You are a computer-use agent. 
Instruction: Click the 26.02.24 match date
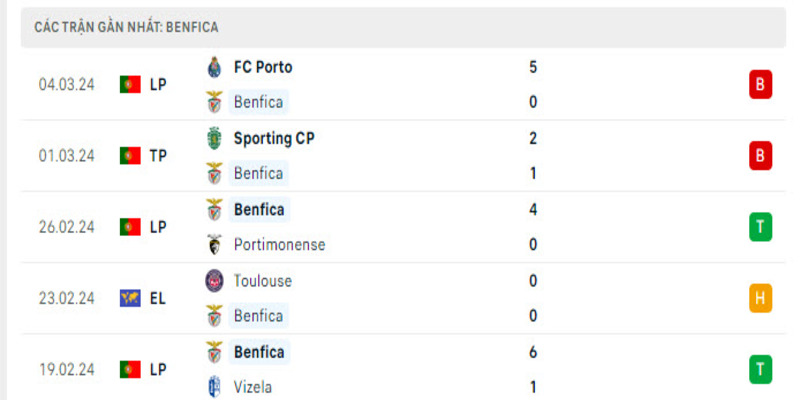[x=67, y=227]
